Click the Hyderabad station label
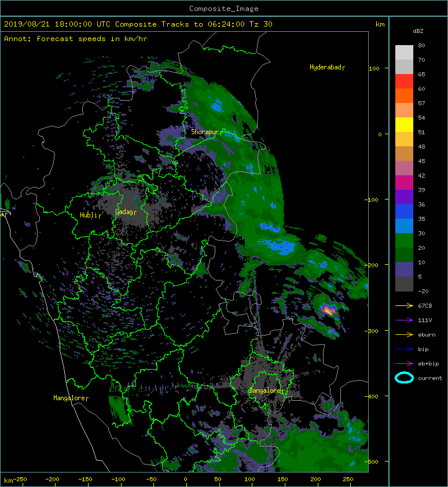The height and width of the screenshot is (487, 448). 327,68
